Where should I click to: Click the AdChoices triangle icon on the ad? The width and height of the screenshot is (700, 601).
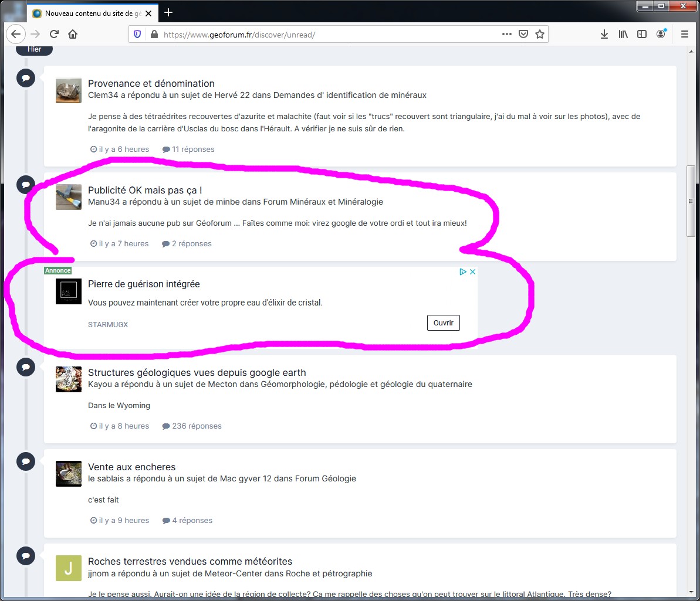pos(463,271)
